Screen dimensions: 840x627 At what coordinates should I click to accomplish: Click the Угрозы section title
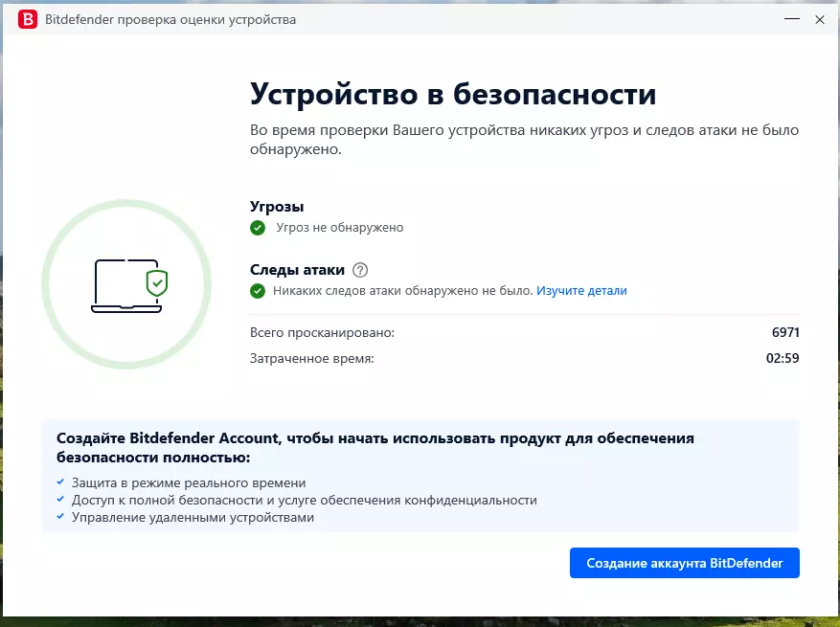pos(277,207)
